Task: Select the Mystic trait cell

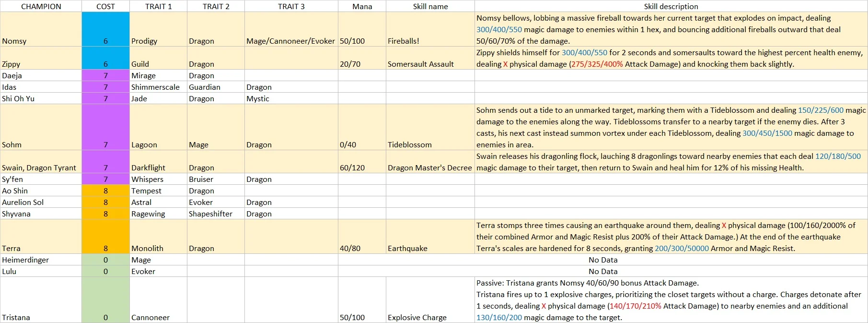Action: pos(291,98)
